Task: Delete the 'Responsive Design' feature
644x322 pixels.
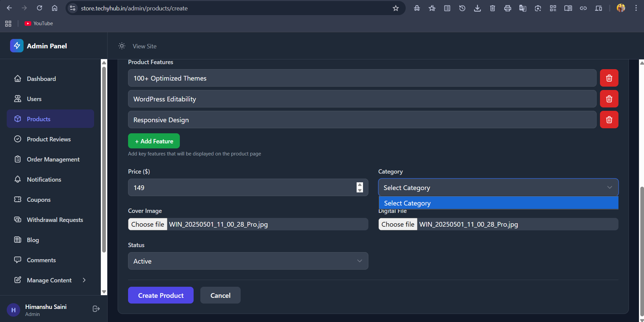Action: click(x=609, y=120)
